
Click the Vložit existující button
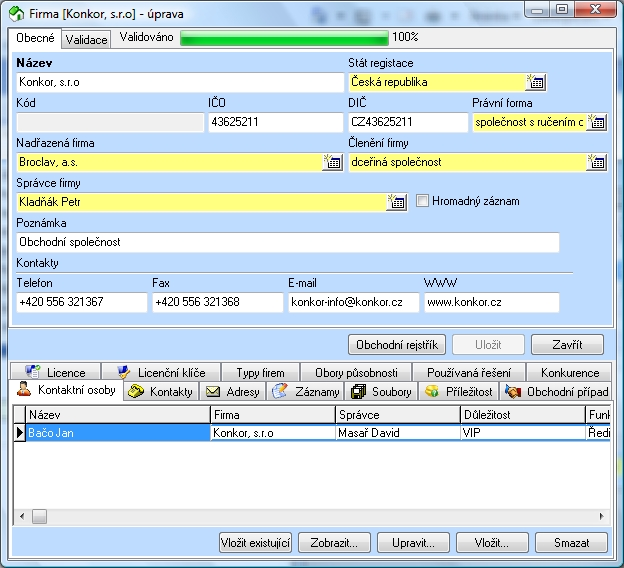(x=255, y=543)
